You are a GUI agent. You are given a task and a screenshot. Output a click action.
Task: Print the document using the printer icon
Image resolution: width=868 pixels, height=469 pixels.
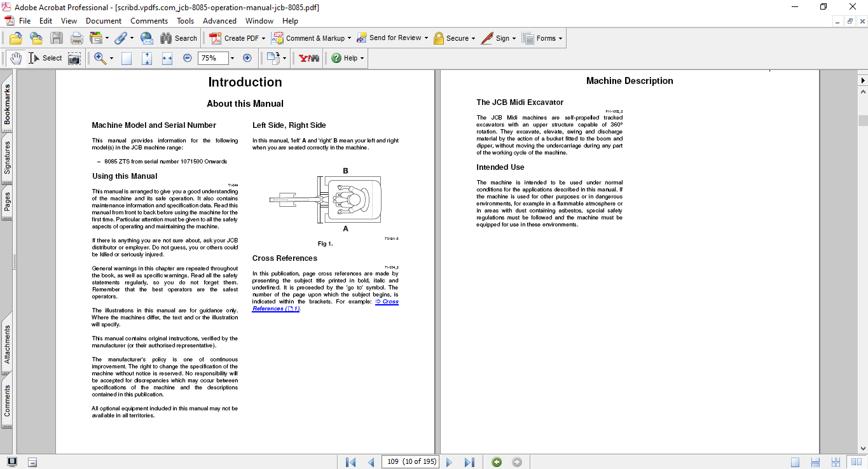pos(76,38)
